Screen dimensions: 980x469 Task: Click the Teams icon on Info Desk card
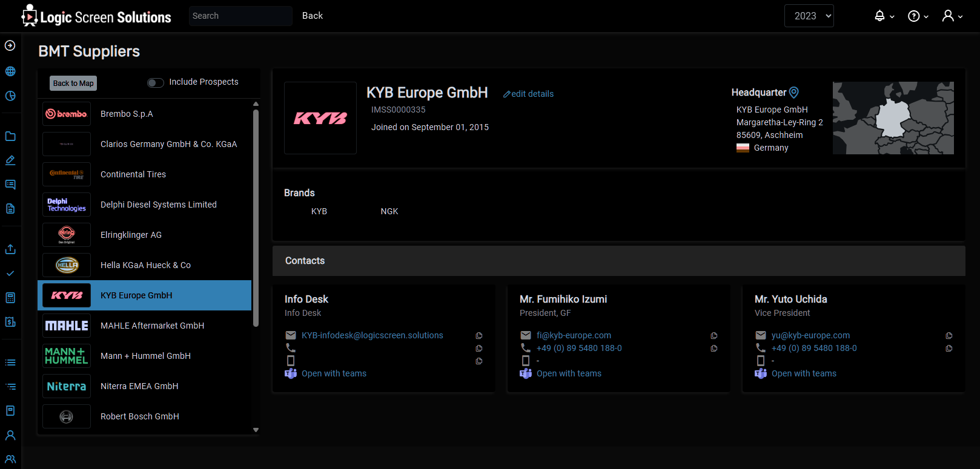(x=291, y=373)
